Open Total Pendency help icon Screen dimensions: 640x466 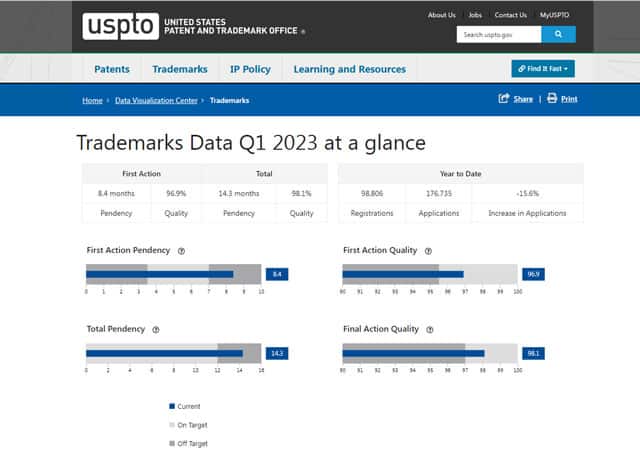click(x=156, y=329)
